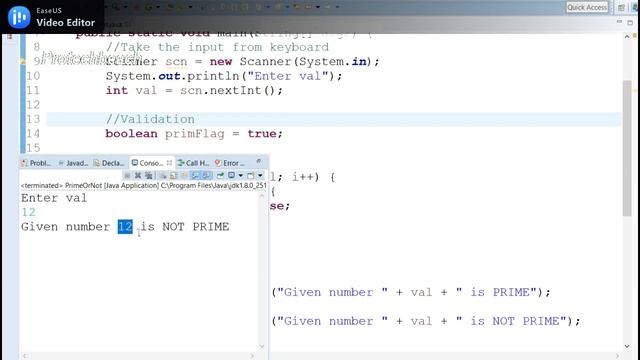Image resolution: width=640 pixels, height=360 pixels.
Task: Close the Console tab with its X
Action: click(169, 163)
